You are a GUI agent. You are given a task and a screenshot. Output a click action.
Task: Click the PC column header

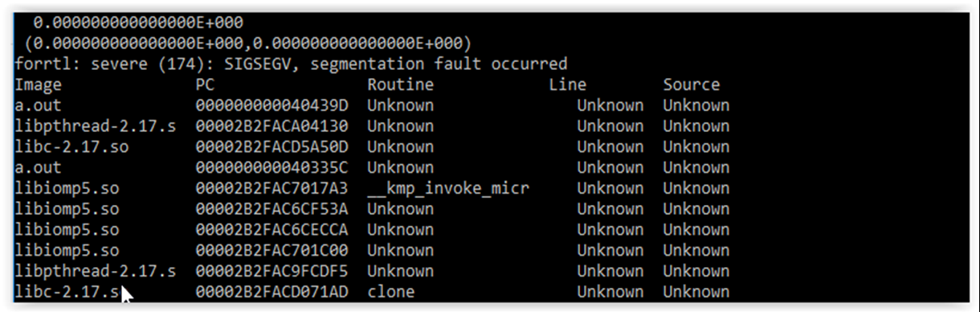pos(205,84)
